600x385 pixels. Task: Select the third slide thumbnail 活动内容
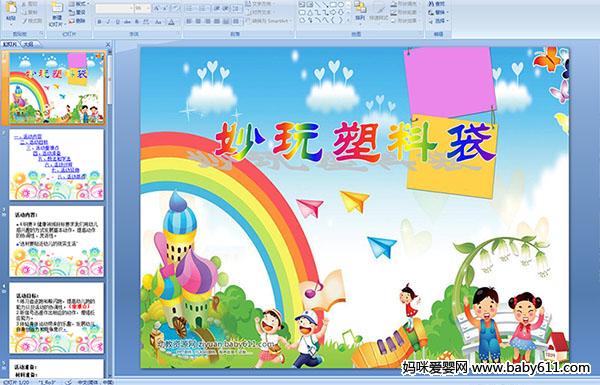point(56,241)
